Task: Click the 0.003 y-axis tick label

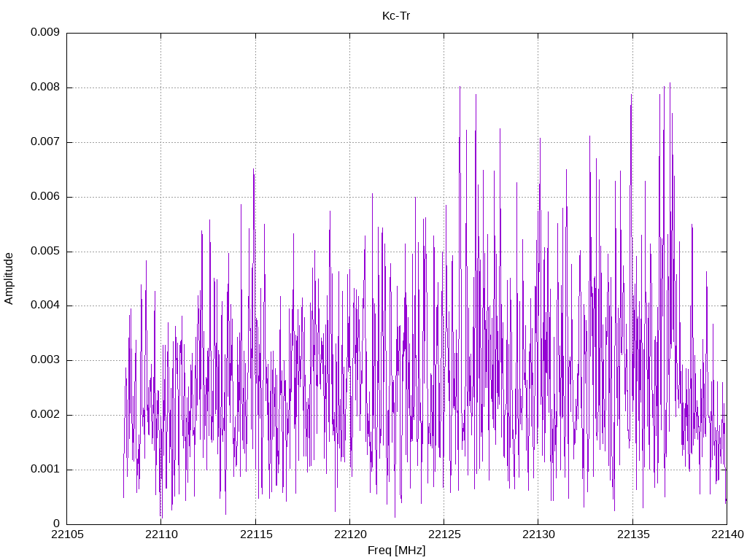Action: [44, 360]
